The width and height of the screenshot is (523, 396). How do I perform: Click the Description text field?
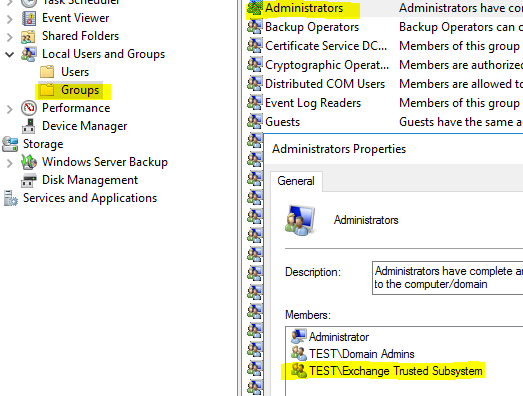tap(448, 278)
